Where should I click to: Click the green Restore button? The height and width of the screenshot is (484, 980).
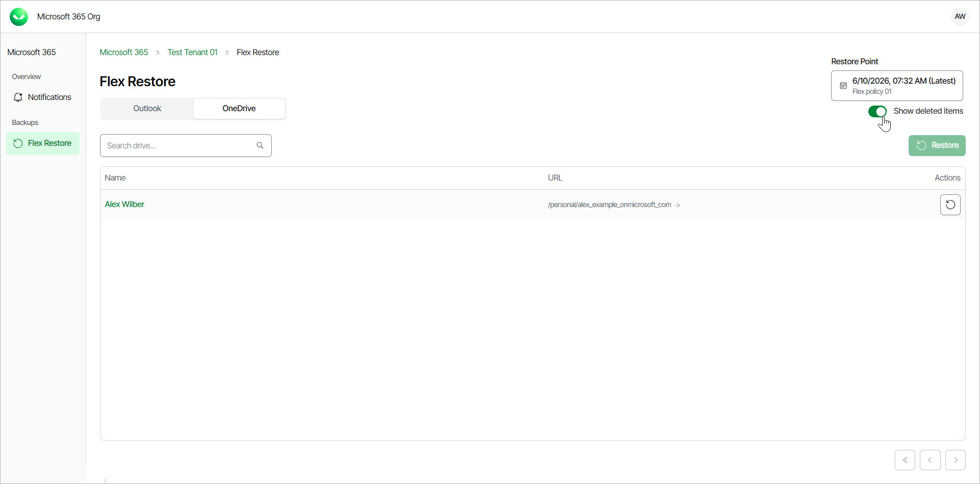937,145
